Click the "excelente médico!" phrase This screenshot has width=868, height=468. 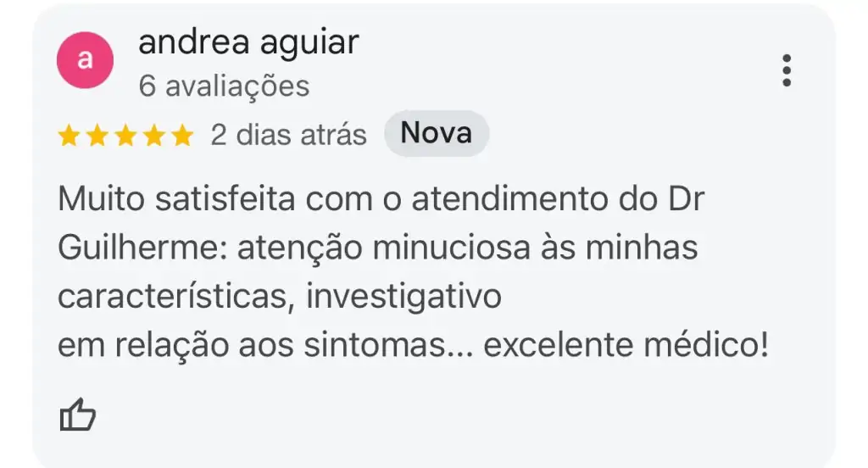pyautogui.click(x=626, y=345)
